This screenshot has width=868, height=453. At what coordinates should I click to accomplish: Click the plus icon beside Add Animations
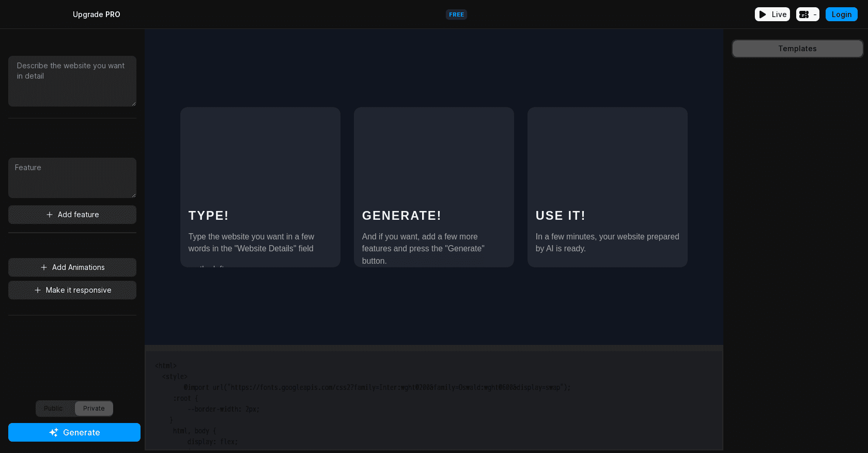(x=44, y=267)
